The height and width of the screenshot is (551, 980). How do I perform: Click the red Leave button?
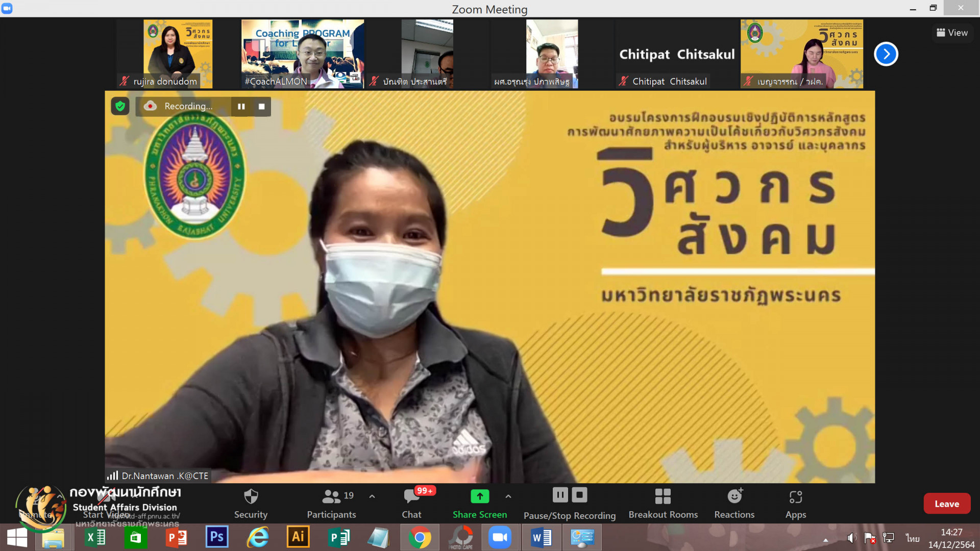[x=946, y=504]
